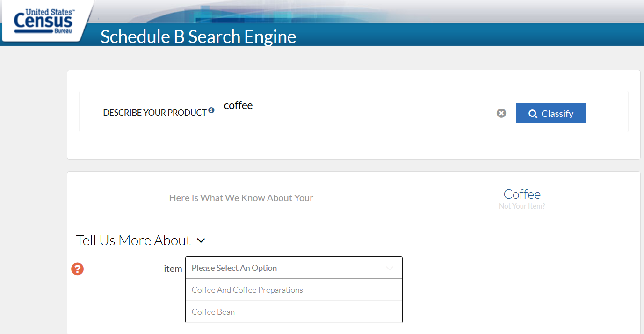Image resolution: width=644 pixels, height=334 pixels.
Task: Click into the product description input with coffee
Action: tap(355, 106)
